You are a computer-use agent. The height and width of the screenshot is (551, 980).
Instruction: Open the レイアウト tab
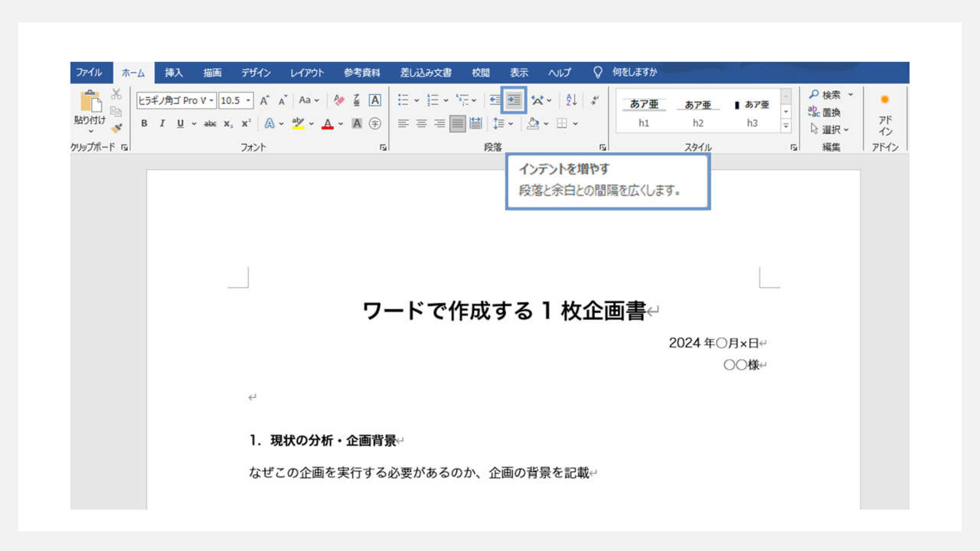click(x=306, y=73)
